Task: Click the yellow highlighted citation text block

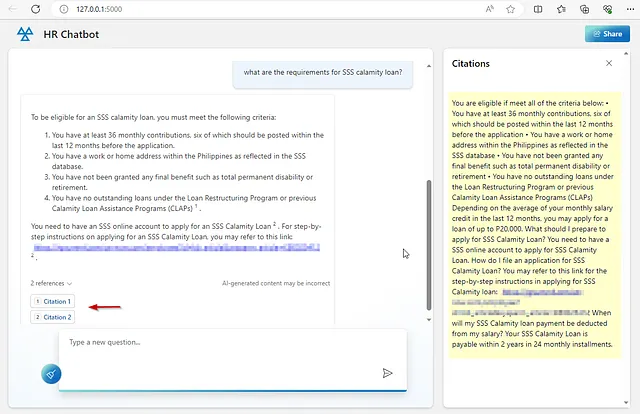Action: pyautogui.click(x=535, y=225)
